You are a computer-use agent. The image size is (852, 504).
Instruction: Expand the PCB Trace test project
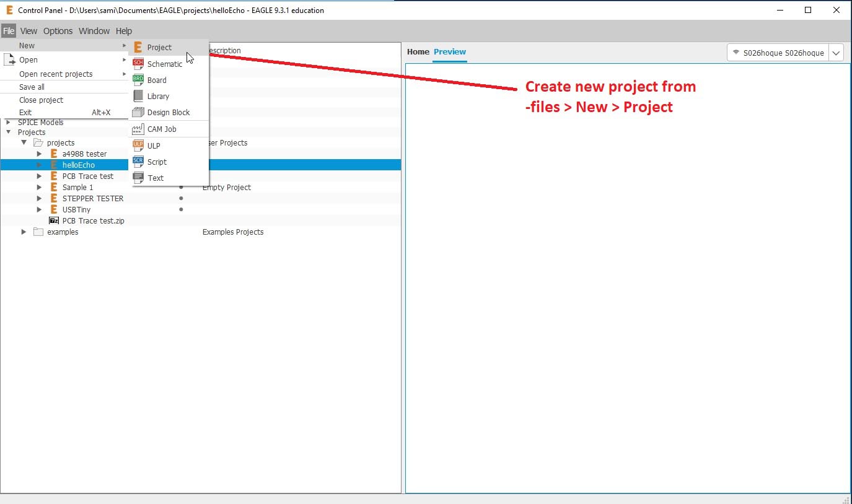click(39, 176)
